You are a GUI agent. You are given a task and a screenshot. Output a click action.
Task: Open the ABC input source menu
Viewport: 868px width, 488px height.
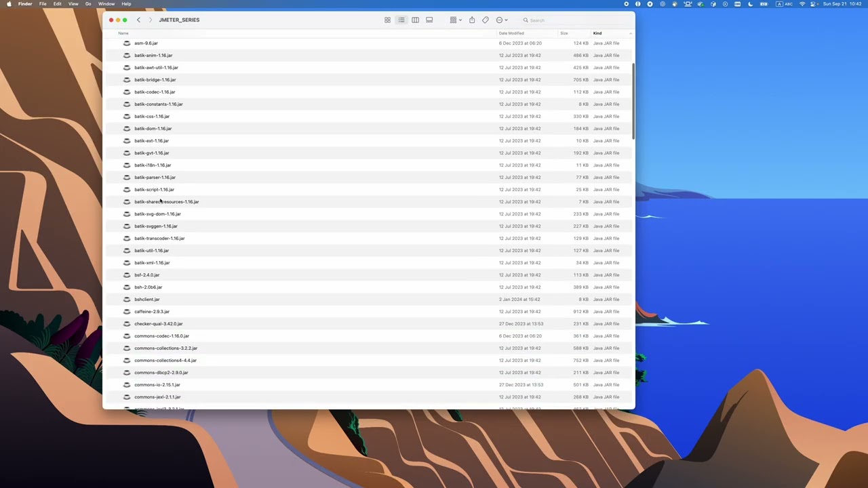tap(785, 4)
